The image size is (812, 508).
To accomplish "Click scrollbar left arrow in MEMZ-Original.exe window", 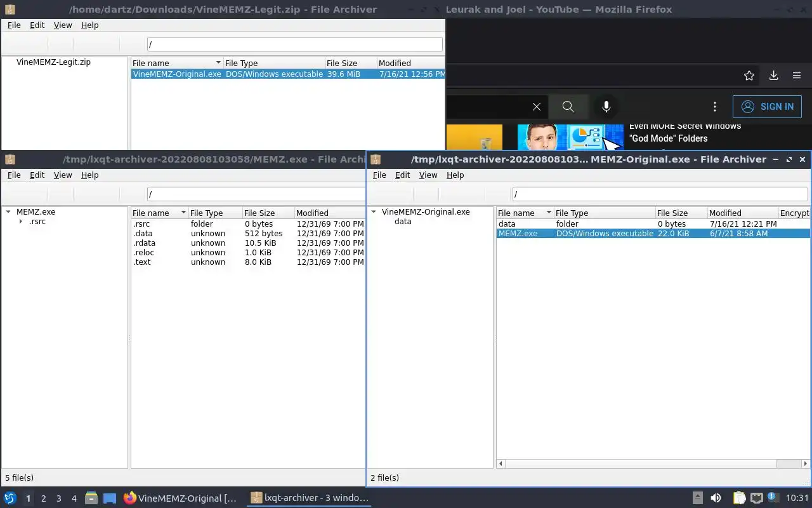I will pyautogui.click(x=501, y=464).
